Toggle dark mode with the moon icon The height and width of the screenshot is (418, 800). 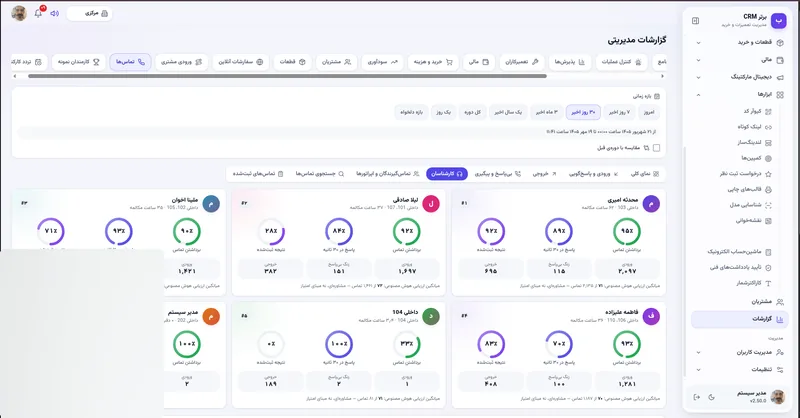tap(711, 397)
